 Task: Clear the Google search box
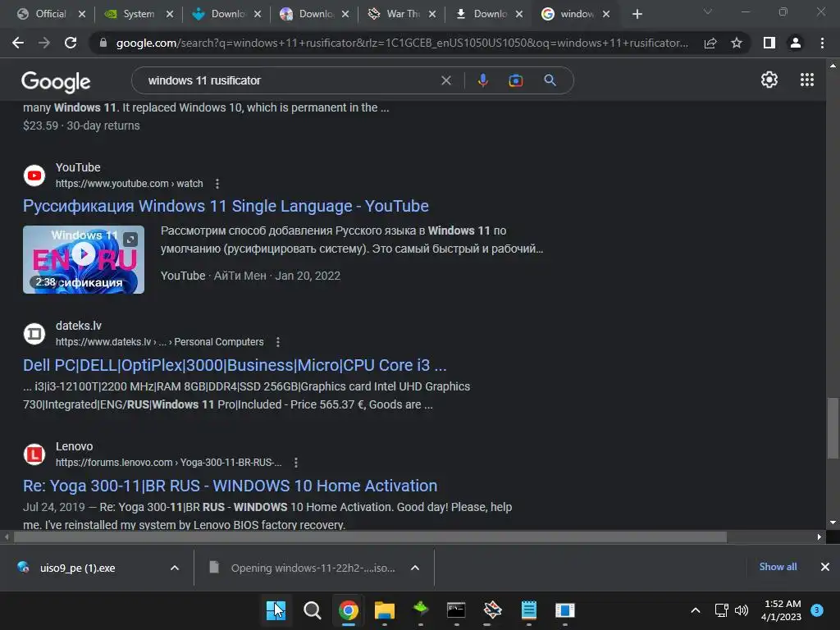pos(445,80)
